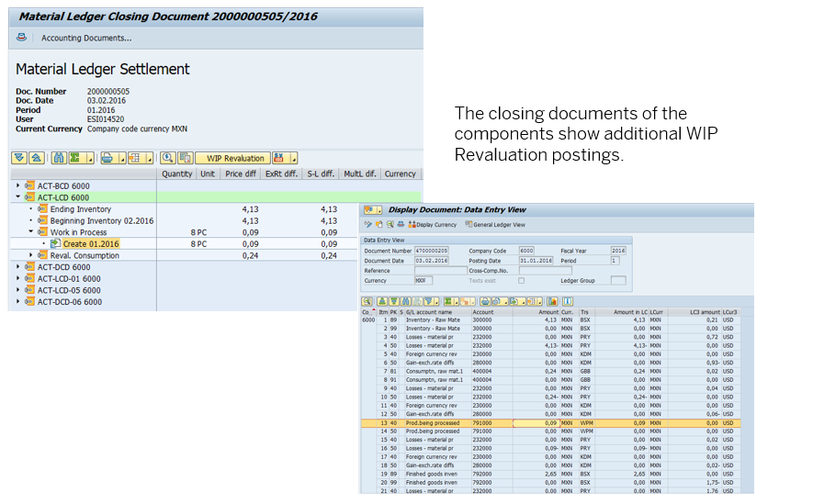This screenshot has height=504, width=813.
Task: Click the blue information icon in line item toolbar
Action: click(568, 301)
